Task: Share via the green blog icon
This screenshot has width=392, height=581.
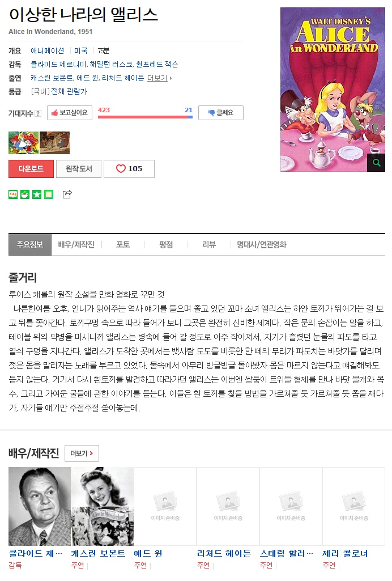Action: click(13, 194)
